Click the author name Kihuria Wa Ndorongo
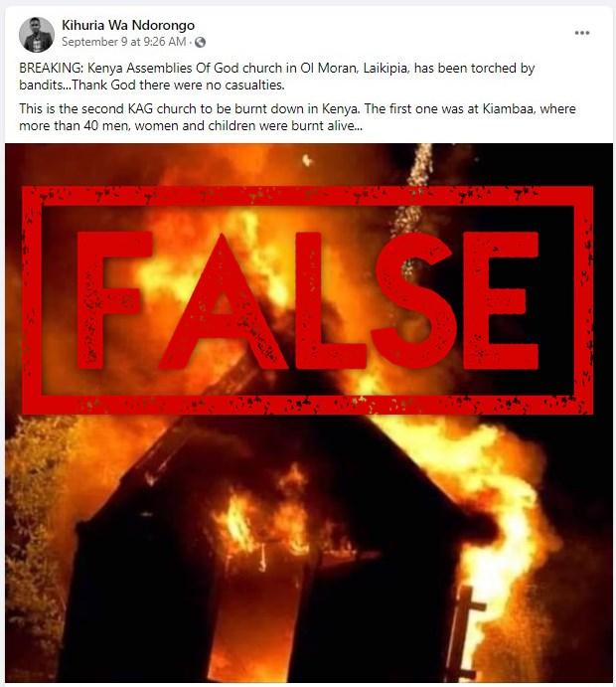Screen dimensions: 616x687 click(x=128, y=25)
